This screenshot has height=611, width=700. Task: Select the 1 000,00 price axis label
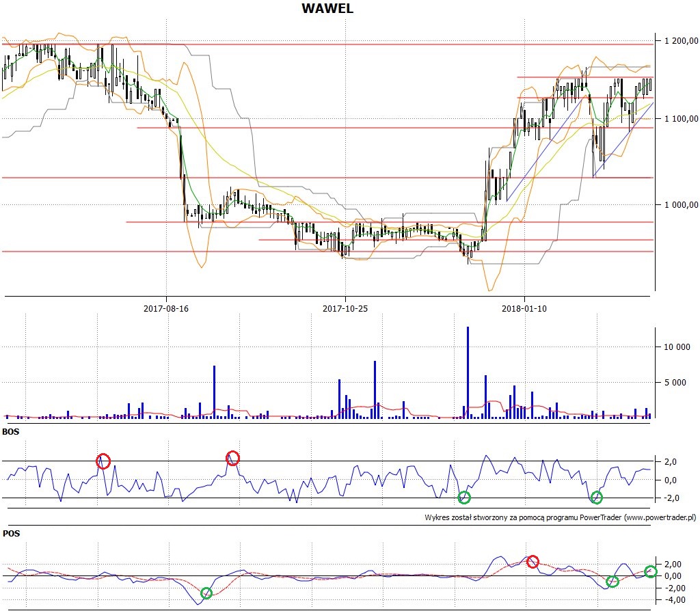pos(680,204)
